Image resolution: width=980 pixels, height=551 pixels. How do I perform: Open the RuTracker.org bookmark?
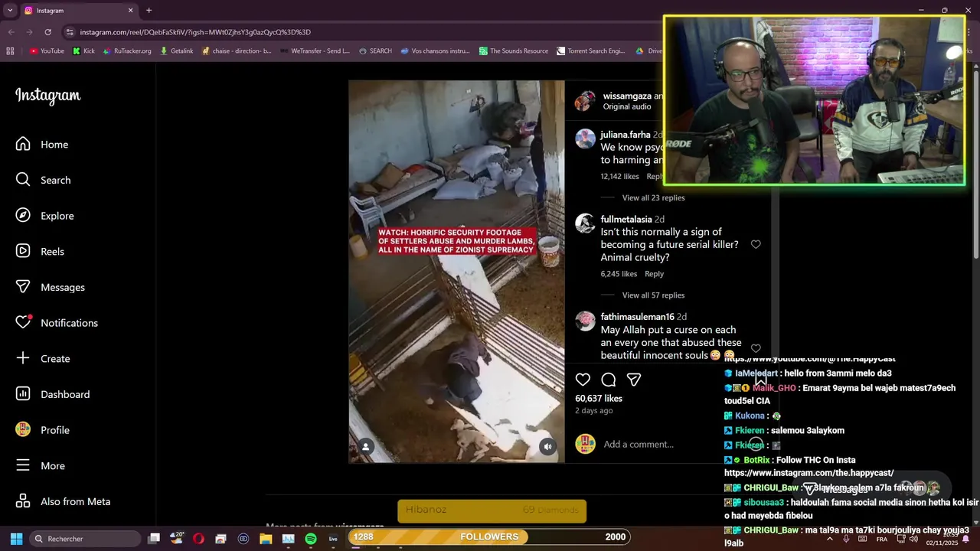[127, 51]
